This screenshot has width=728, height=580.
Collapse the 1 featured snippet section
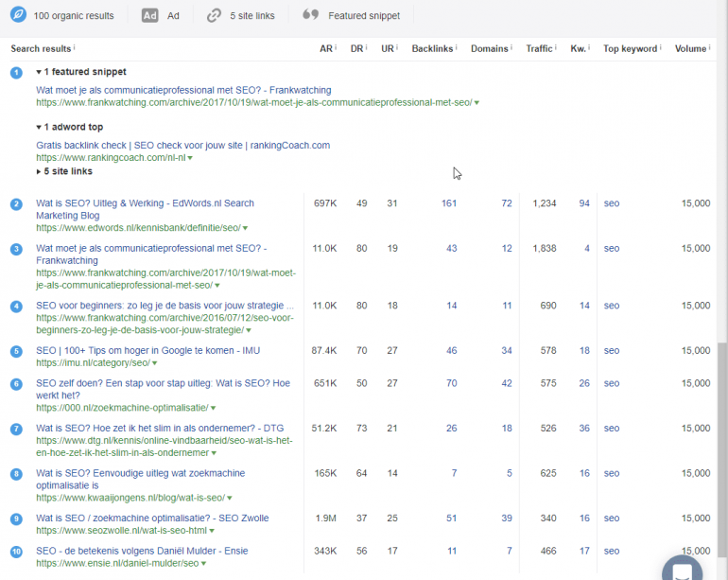(x=39, y=72)
